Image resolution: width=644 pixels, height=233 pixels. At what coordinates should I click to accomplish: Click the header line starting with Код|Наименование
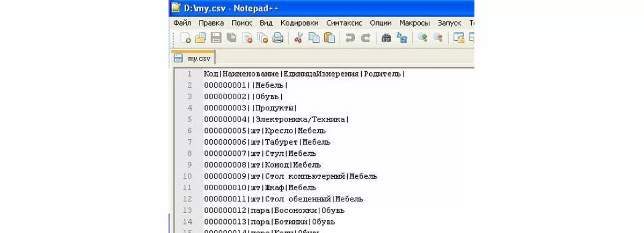(x=304, y=74)
